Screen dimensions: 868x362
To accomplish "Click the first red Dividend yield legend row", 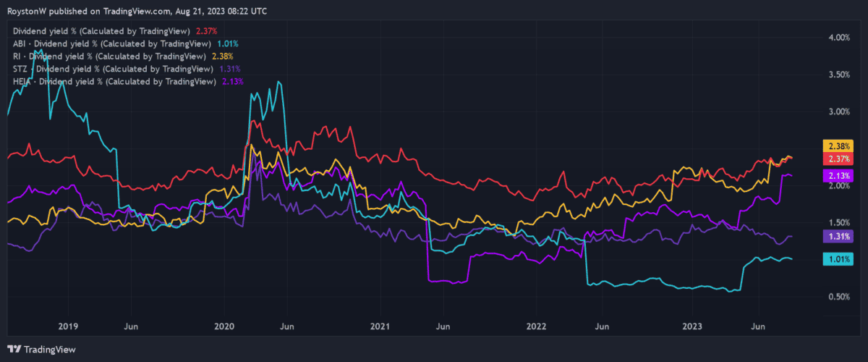I will click(112, 31).
